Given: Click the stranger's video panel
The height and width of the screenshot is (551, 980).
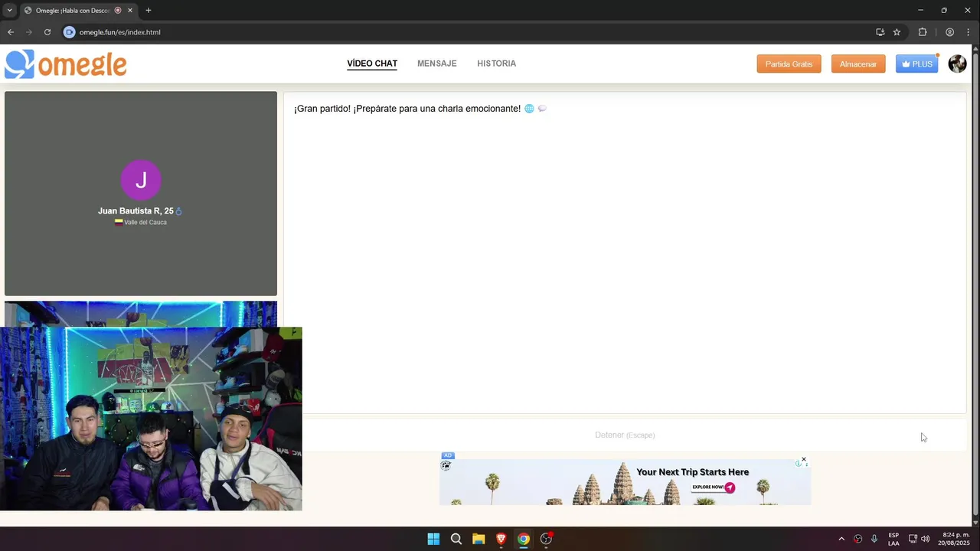Looking at the screenshot, I should coord(141,194).
